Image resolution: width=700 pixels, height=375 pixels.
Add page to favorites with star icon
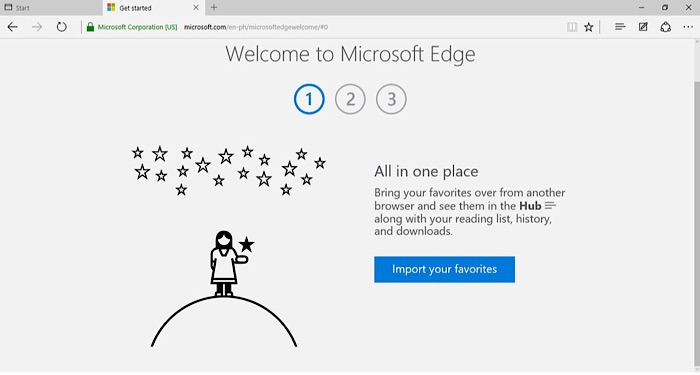click(589, 27)
